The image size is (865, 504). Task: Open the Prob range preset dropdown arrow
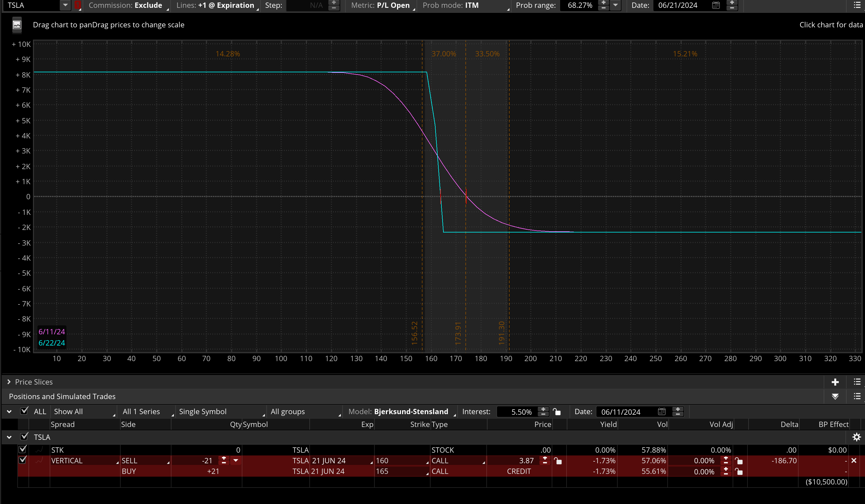(615, 5)
